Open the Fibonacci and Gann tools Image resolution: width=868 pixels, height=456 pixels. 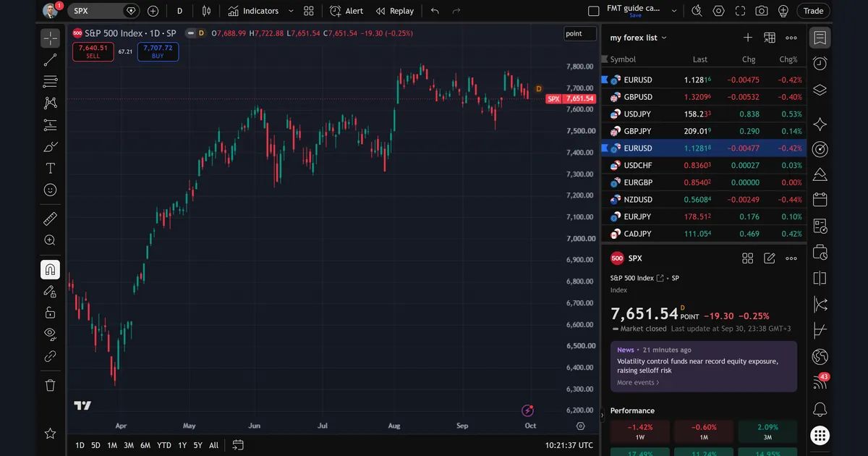point(50,82)
